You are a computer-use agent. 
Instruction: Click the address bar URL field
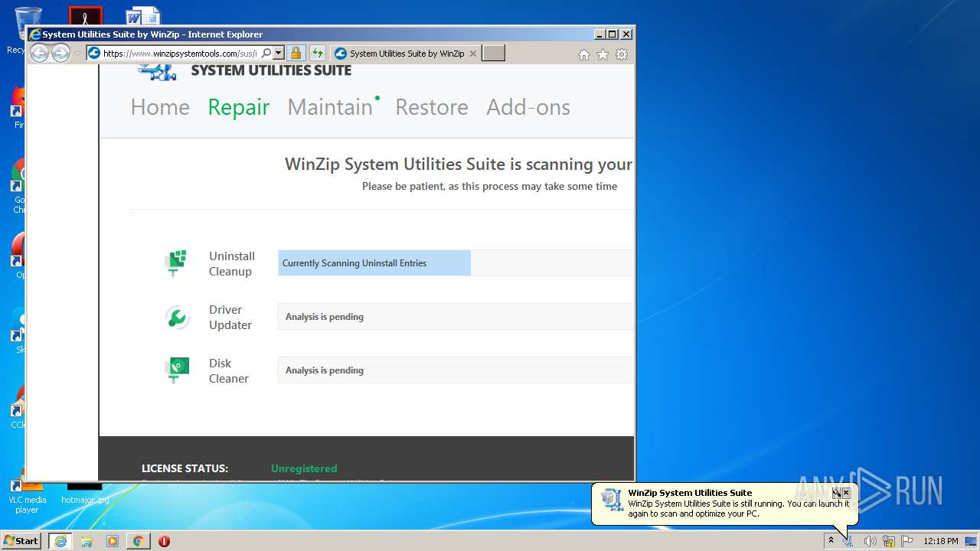(181, 54)
